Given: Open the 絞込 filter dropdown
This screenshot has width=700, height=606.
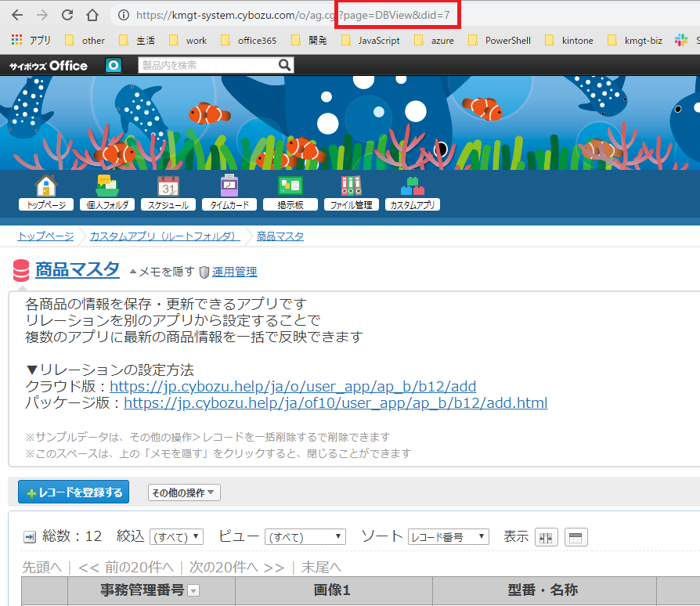Looking at the screenshot, I should 176,537.
